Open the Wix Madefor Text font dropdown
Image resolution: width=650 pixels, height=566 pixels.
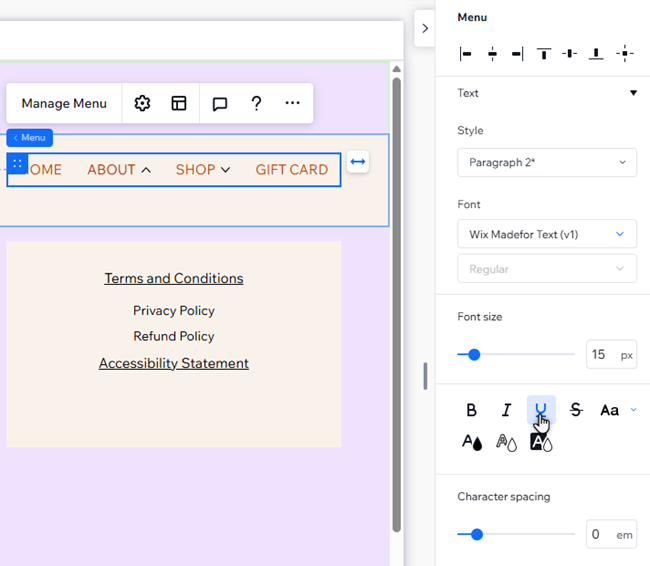click(547, 234)
